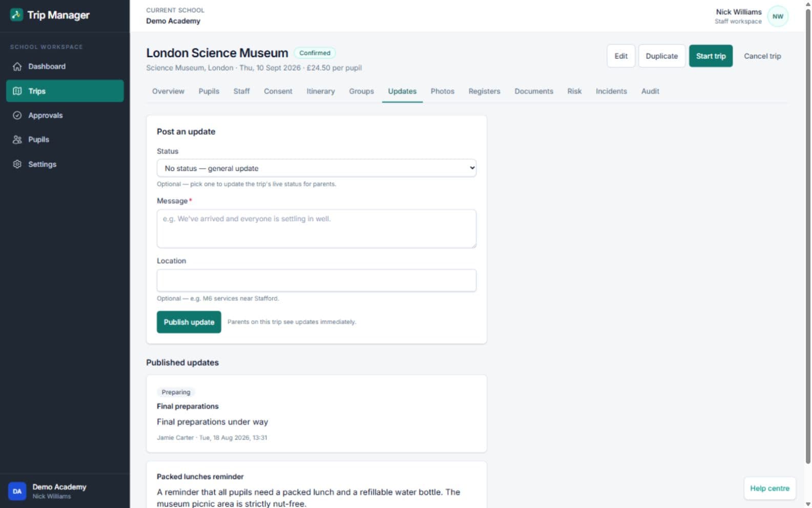Open Pupils via its people icon
The image size is (812, 508).
[17, 139]
